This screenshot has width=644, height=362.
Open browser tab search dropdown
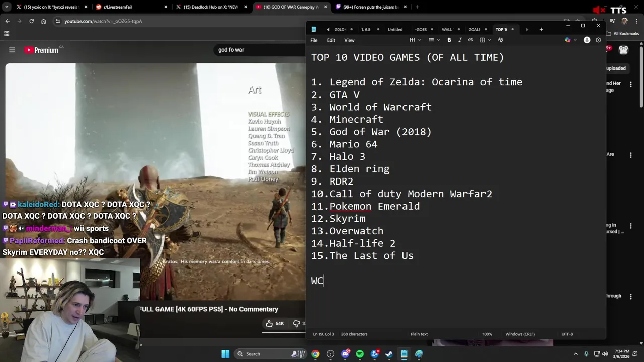6,7
